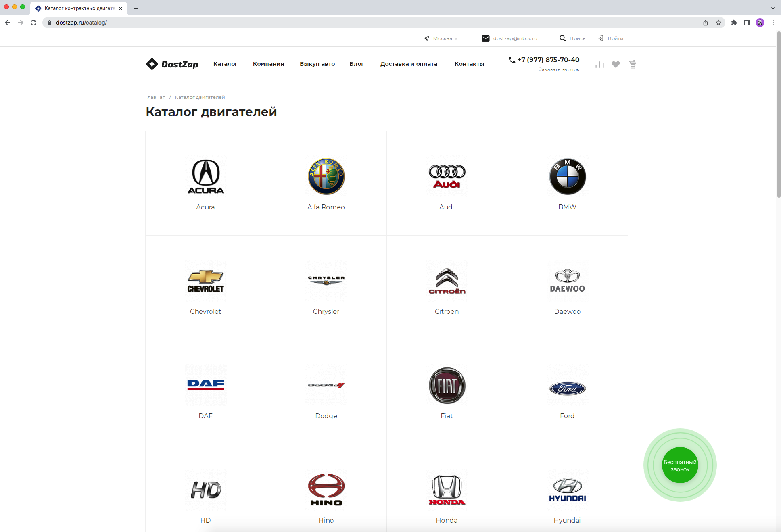Select the Alfa Romeo logo

pyautogui.click(x=326, y=176)
